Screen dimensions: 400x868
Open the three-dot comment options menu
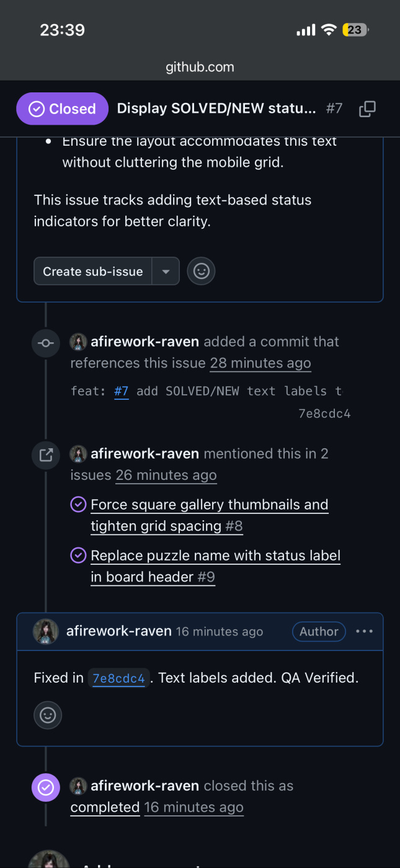(x=364, y=631)
